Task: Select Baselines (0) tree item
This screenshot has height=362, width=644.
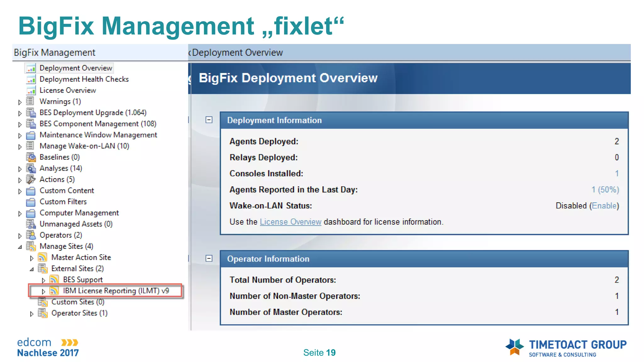Action: click(x=59, y=157)
